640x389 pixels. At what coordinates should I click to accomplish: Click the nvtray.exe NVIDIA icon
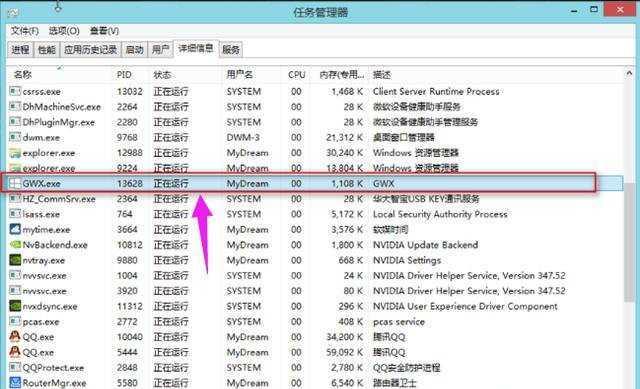coord(15,260)
